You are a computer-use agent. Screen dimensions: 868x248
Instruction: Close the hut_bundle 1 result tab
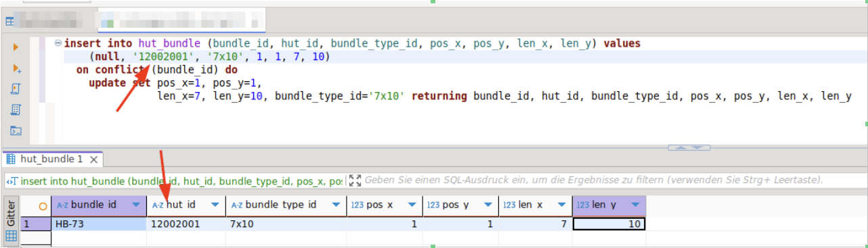[94, 159]
